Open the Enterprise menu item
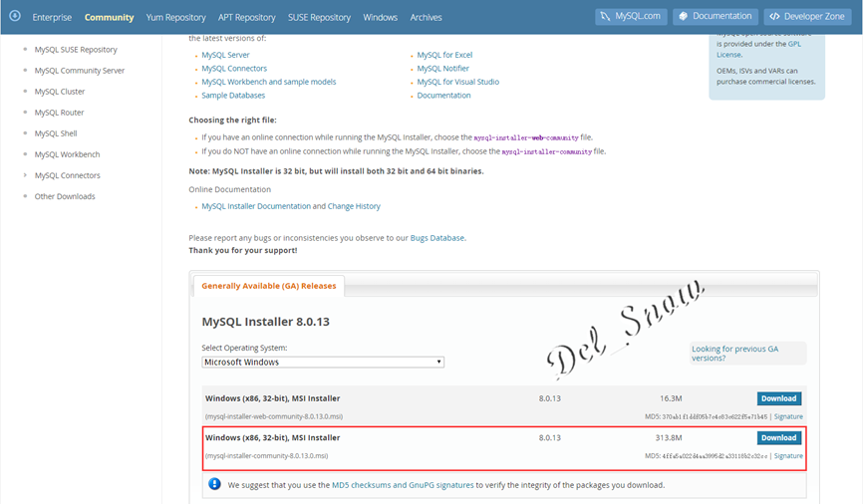This screenshot has width=863, height=504. point(52,17)
